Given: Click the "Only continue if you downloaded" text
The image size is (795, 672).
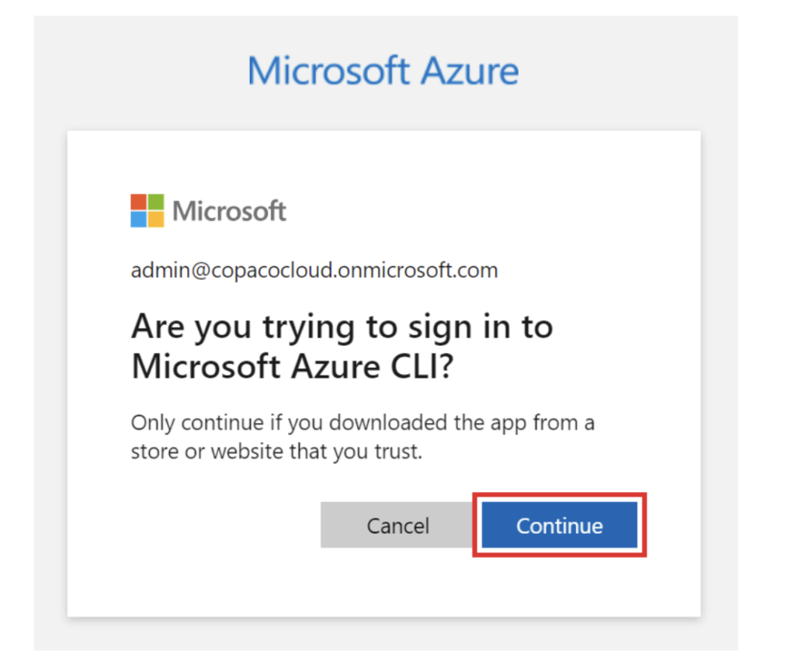Looking at the screenshot, I should [x=363, y=423].
